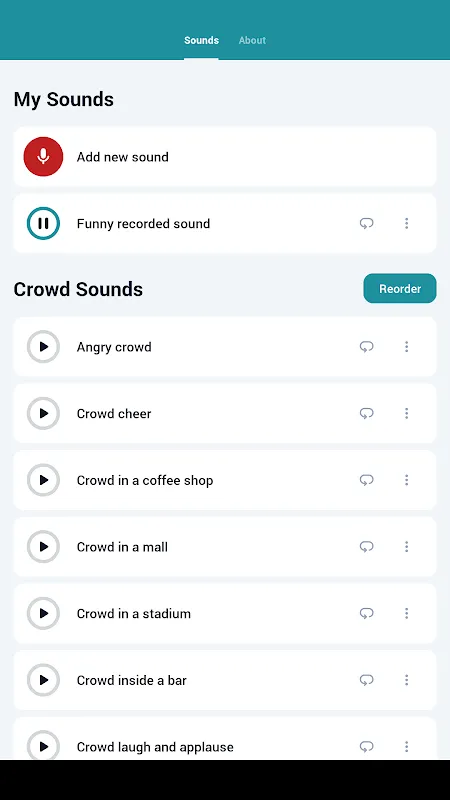The height and width of the screenshot is (800, 450).
Task: Select the Sounds tab
Action: 202,40
